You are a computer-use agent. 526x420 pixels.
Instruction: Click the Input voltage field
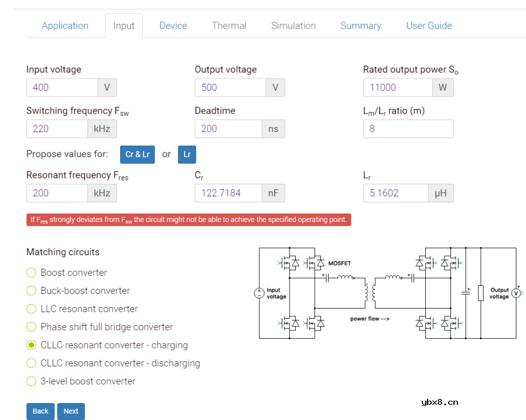62,87
